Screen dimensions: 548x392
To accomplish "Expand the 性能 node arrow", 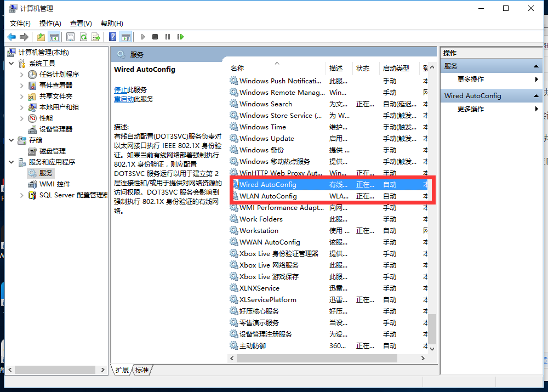I will click(x=22, y=118).
